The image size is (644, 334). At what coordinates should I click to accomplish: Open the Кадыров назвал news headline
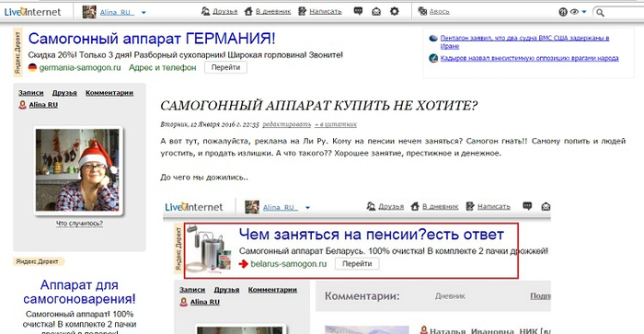click(x=529, y=58)
